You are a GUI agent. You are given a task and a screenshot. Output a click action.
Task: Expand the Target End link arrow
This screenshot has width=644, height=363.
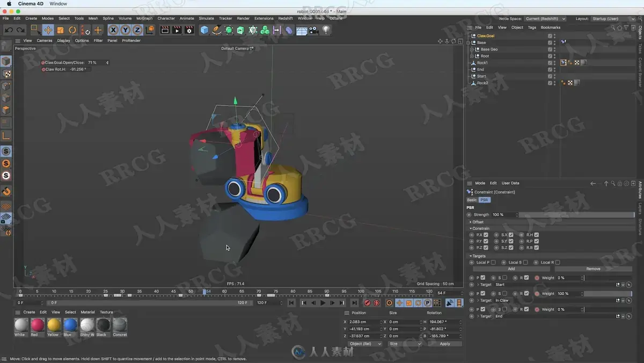[x=478, y=316]
